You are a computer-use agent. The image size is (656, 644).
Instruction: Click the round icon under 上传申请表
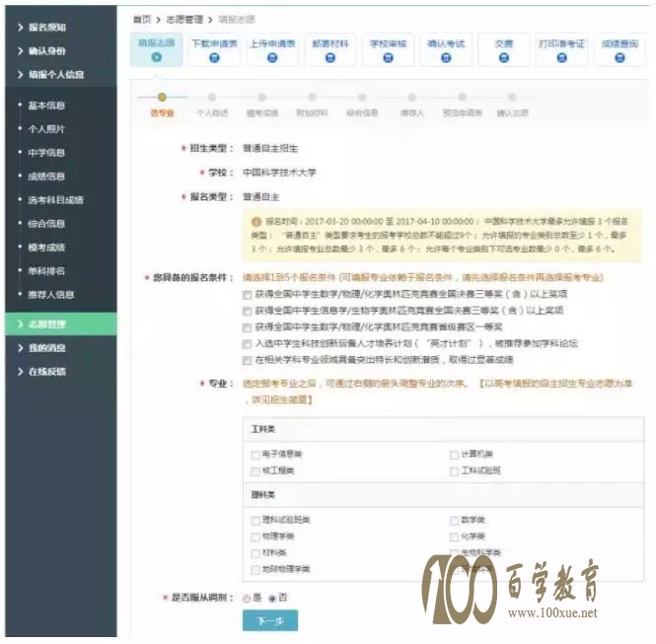272,58
